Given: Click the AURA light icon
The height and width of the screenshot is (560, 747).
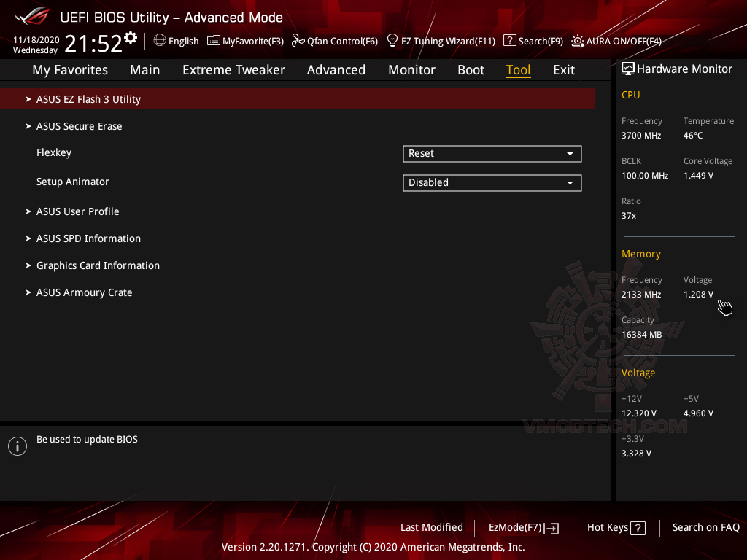Looking at the screenshot, I should click(x=578, y=41).
